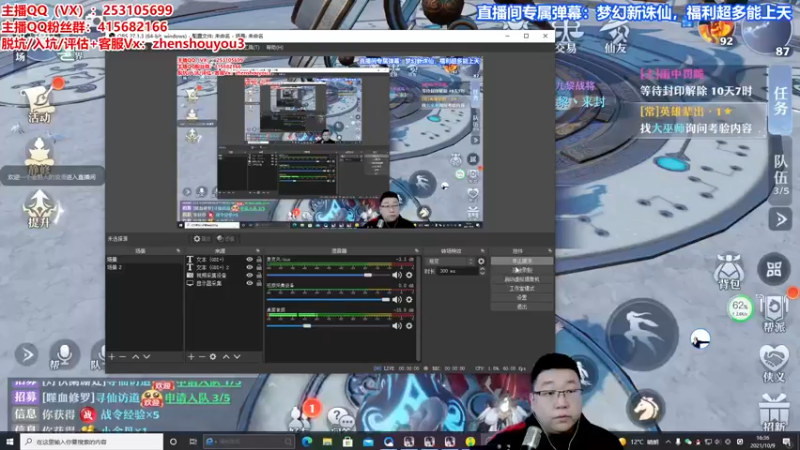
Task: Pop out the controls dock via its header icon
Action: click(x=549, y=251)
